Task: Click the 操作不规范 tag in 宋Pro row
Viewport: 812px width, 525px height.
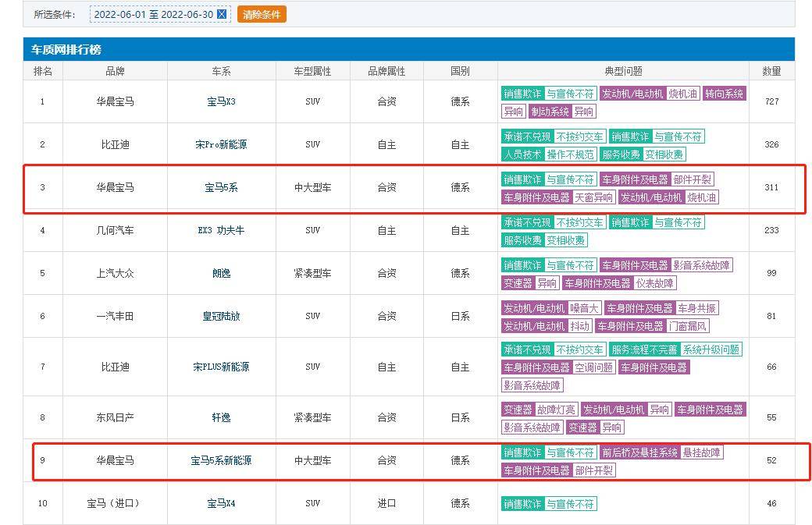Action: 570,154
